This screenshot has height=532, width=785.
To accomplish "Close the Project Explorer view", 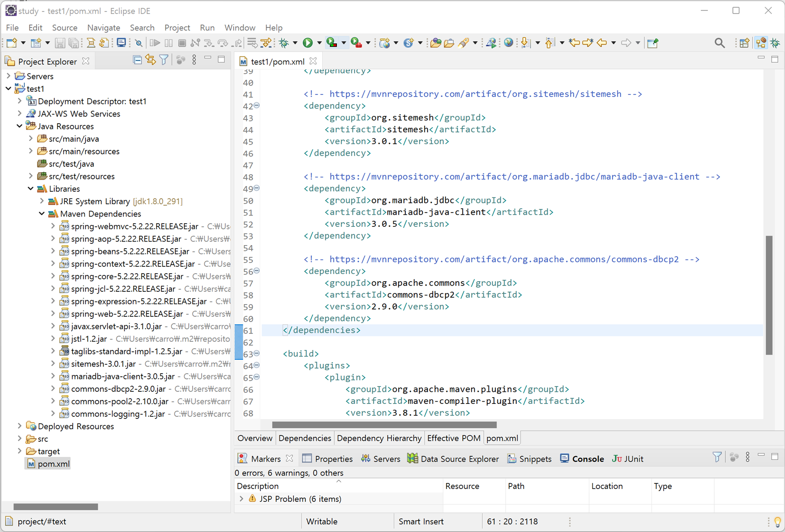I will (86, 61).
